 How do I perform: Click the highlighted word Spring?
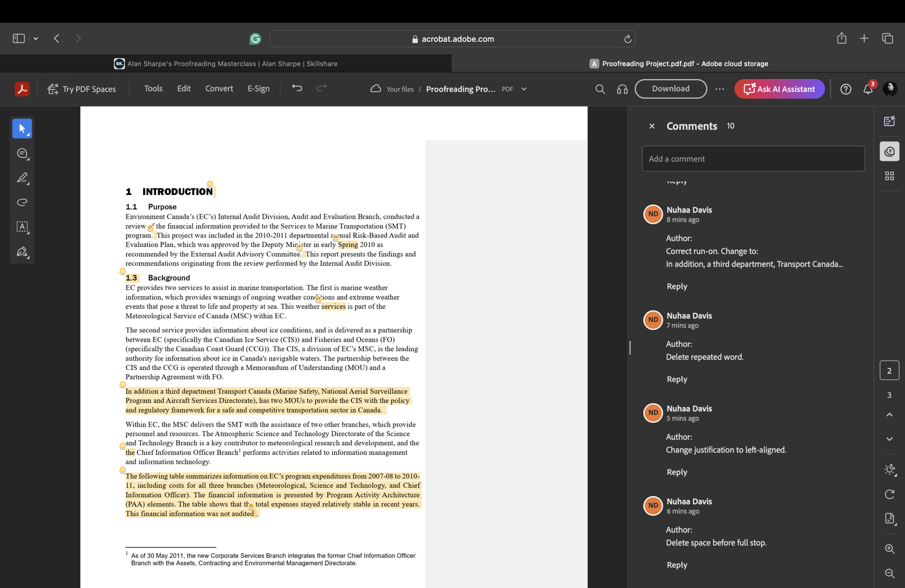348,245
